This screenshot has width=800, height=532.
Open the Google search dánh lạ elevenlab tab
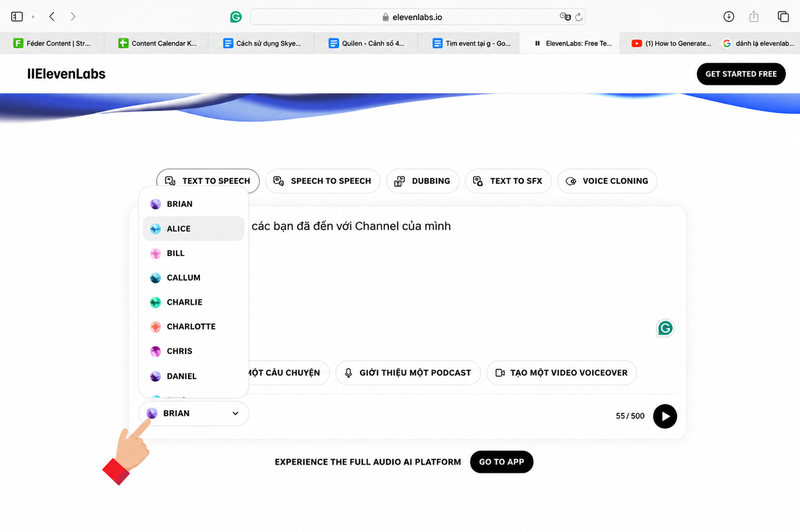[x=759, y=43]
